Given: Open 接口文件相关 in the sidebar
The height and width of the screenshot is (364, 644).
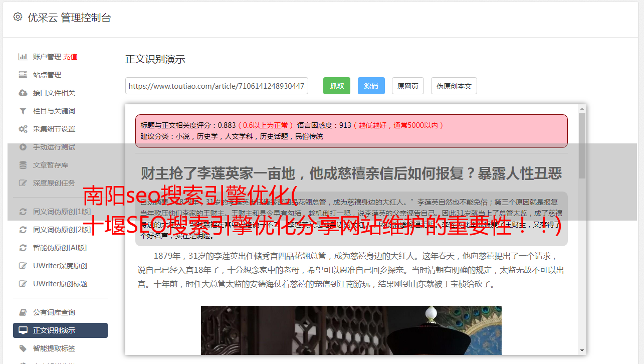Looking at the screenshot, I should point(54,93).
